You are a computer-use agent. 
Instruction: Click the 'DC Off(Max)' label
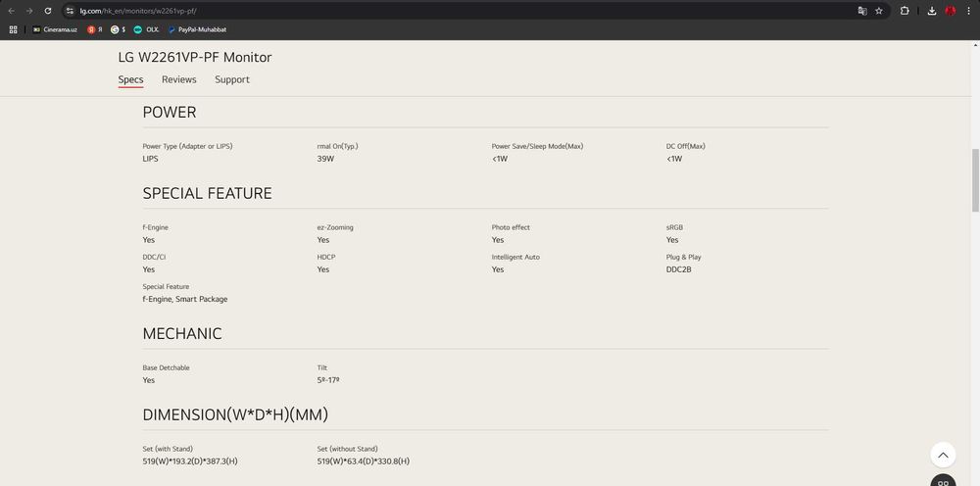tap(686, 146)
